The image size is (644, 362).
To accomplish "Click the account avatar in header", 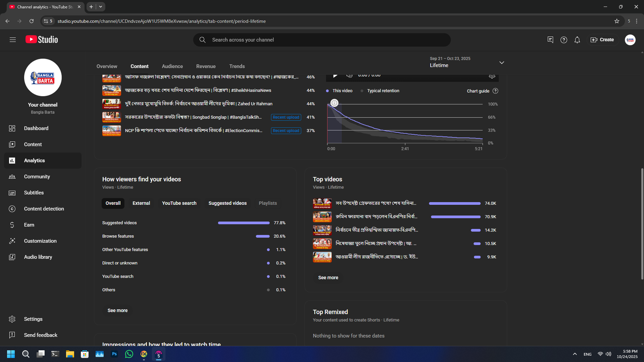I will (x=630, y=40).
